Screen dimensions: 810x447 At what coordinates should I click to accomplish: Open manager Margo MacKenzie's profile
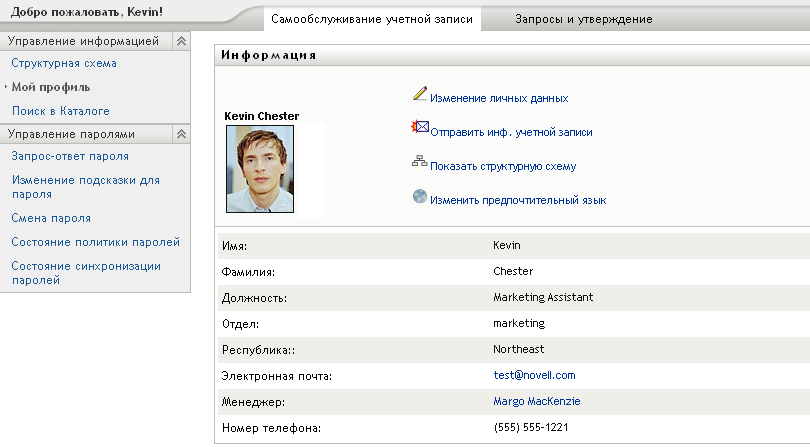point(536,401)
